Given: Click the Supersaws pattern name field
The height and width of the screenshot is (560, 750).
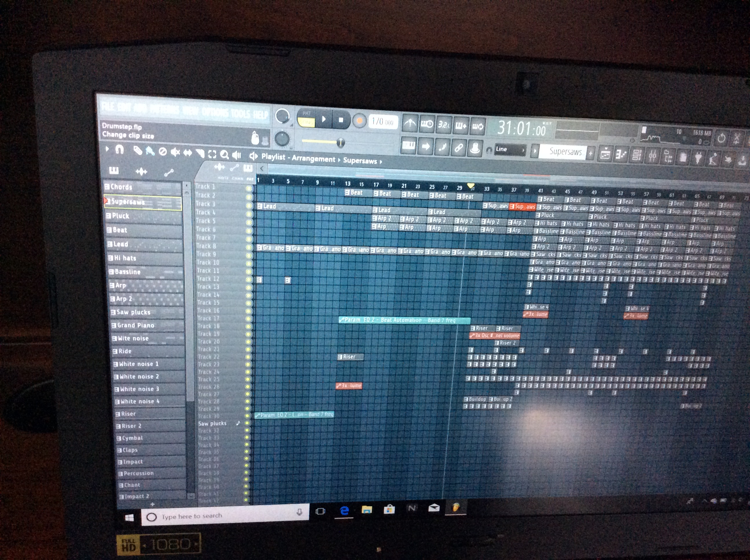Looking at the screenshot, I should [562, 152].
